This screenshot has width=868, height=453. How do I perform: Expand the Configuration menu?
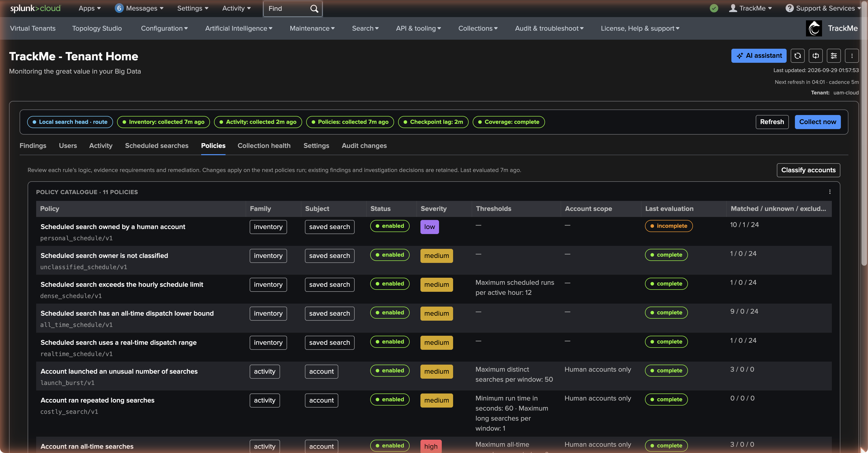(x=165, y=29)
